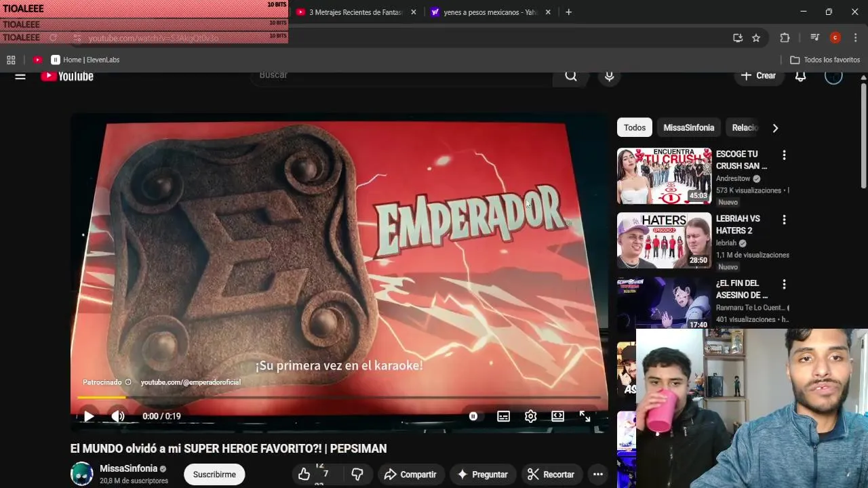Start voice search with microphone icon
The height and width of the screenshot is (488, 868).
click(x=609, y=76)
